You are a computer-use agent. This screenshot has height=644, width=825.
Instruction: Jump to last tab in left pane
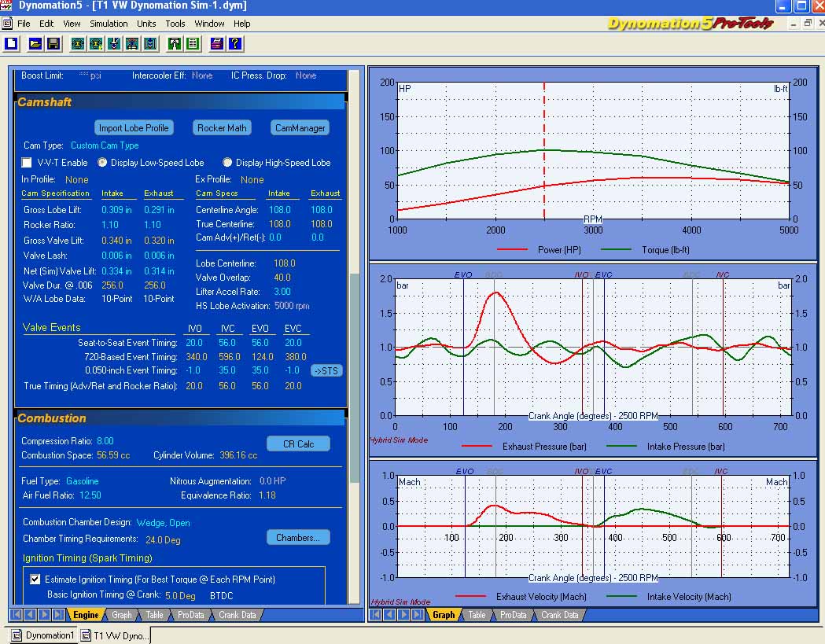point(58,614)
